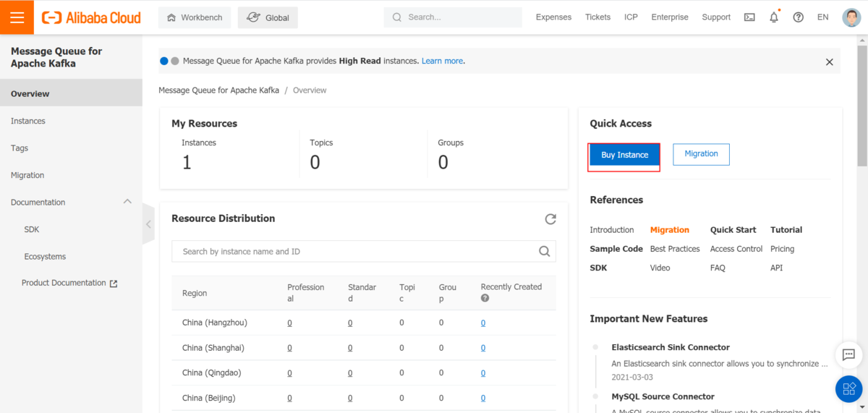This screenshot has width=868, height=413.
Task: Switch language via EN selector
Action: pyautogui.click(x=822, y=17)
